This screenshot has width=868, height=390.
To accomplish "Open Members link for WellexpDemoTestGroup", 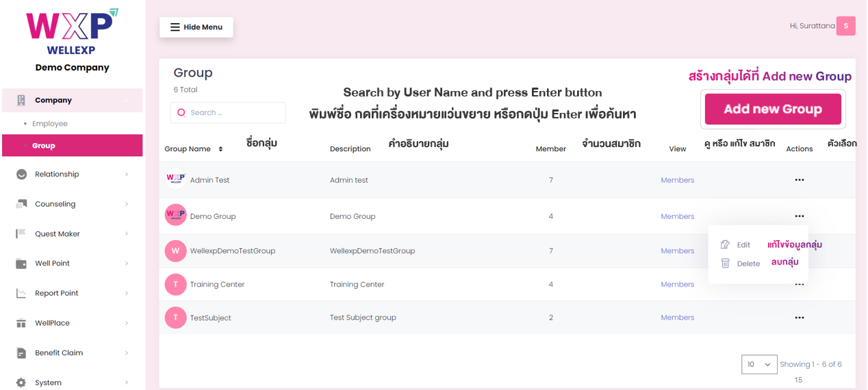I will (678, 251).
